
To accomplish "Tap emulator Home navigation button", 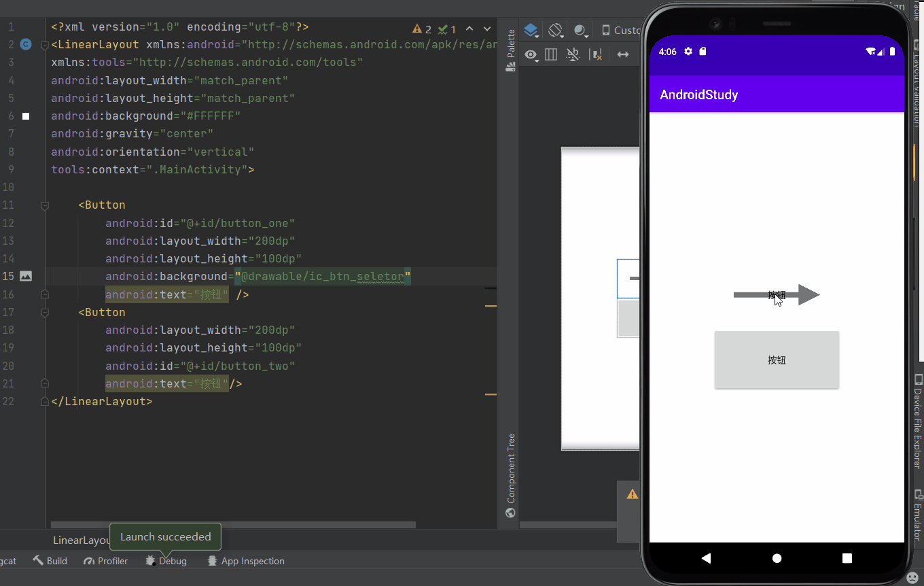I will (777, 558).
